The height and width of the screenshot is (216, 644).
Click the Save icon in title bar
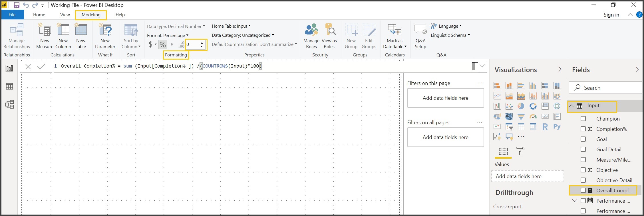point(17,5)
